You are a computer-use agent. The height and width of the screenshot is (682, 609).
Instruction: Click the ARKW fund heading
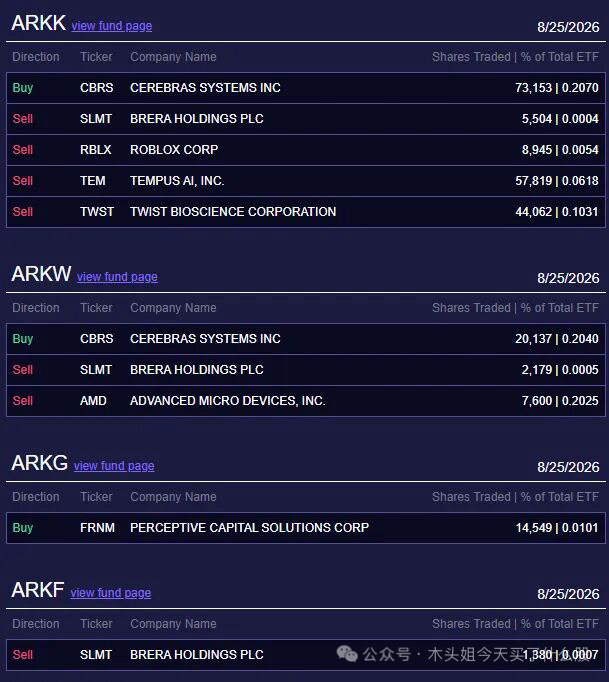pyautogui.click(x=41, y=274)
